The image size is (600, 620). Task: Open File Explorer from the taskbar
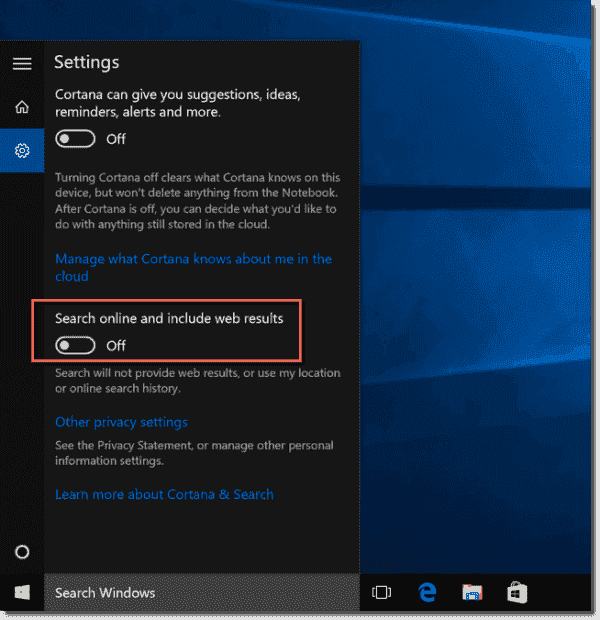[x=472, y=592]
